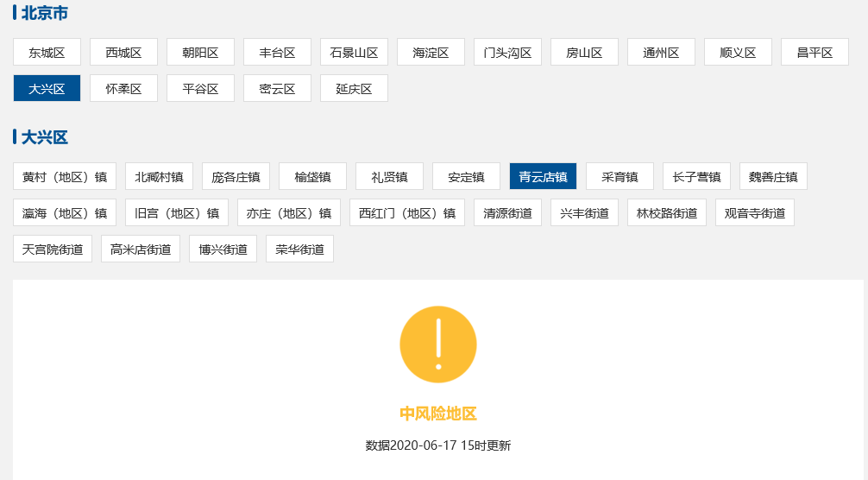Screen dimensions: 868x480
Task: Select 东城区 district button
Action: click(x=47, y=52)
